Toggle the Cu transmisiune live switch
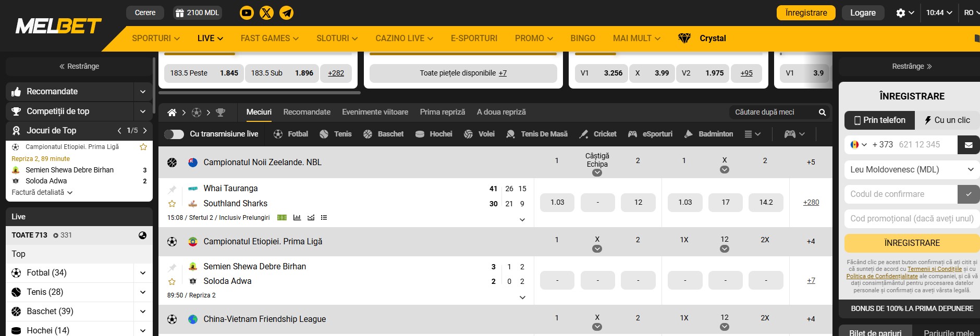This screenshot has height=336, width=980. 174,134
